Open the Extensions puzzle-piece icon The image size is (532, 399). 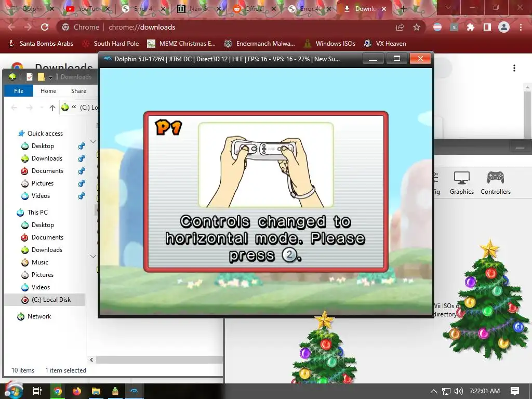470,27
